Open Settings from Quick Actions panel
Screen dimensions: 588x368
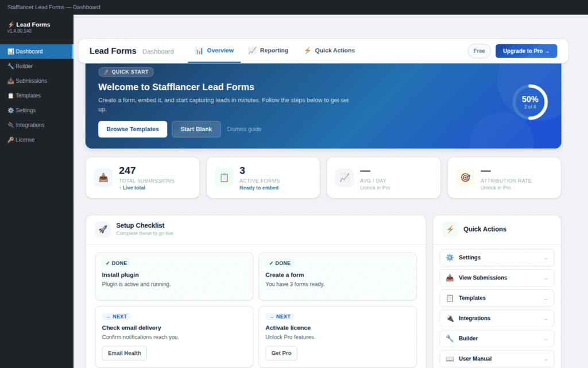(x=497, y=258)
